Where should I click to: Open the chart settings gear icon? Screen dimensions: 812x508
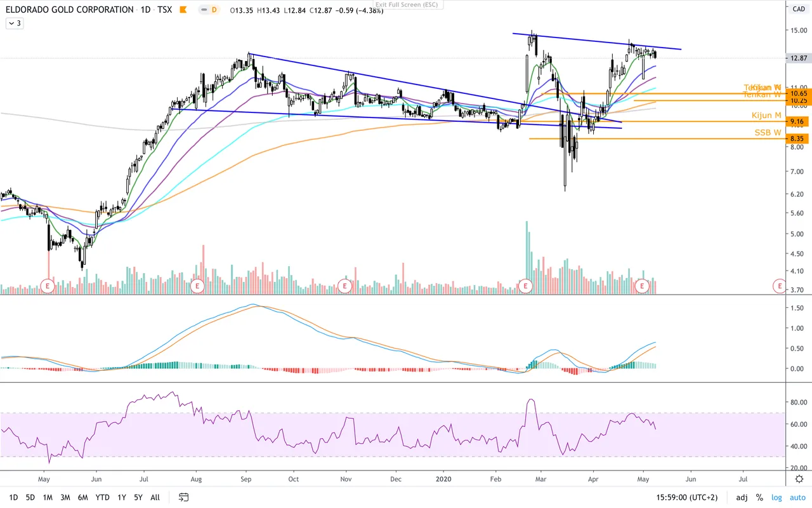[x=799, y=479]
